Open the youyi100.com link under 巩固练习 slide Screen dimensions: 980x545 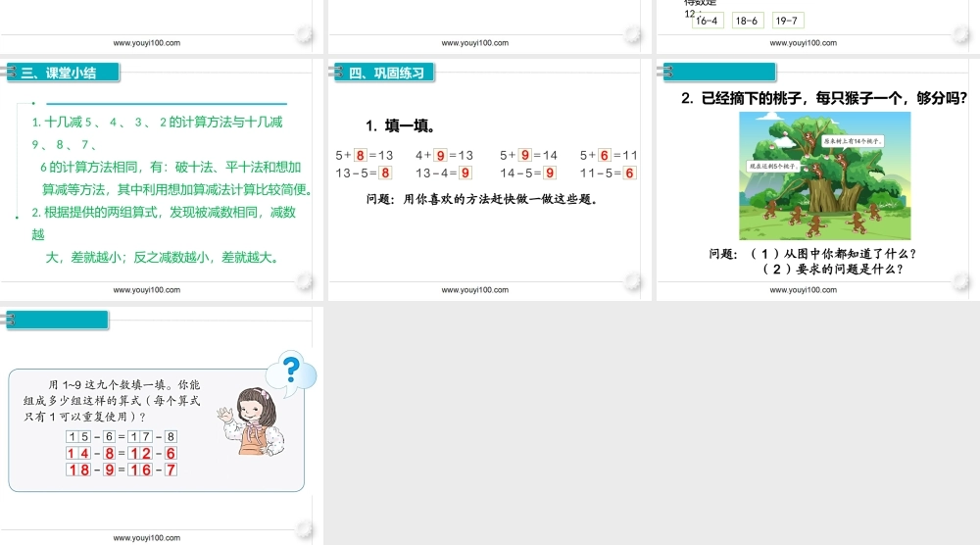point(475,290)
